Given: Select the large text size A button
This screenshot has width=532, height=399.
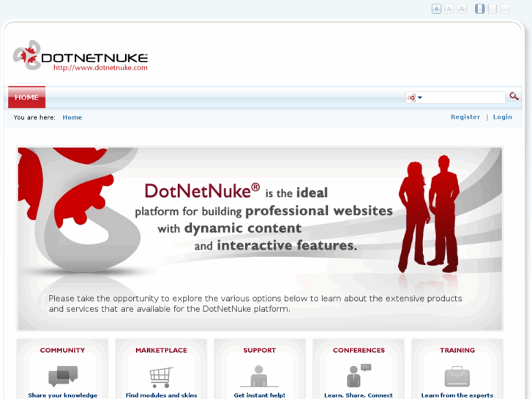Looking at the screenshot, I should [462, 9].
